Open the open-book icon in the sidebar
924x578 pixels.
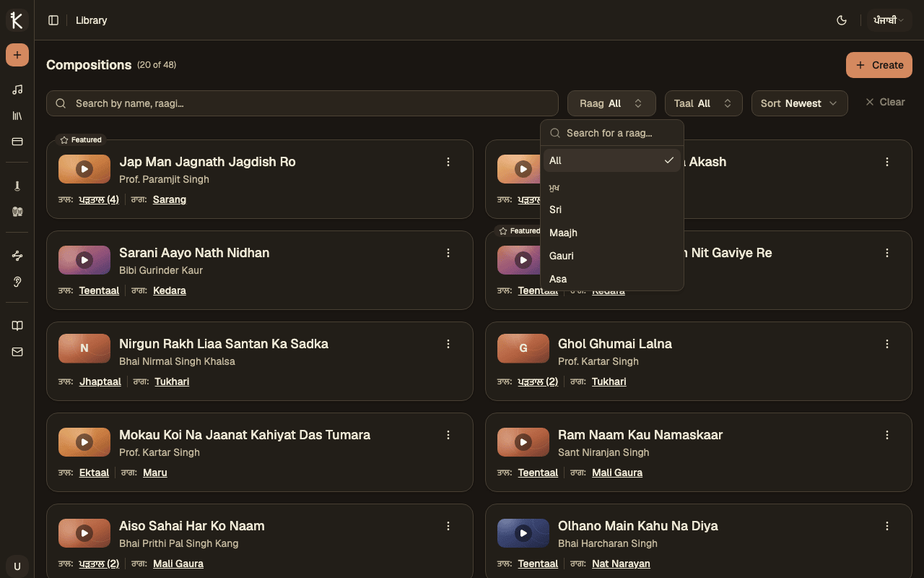tap(17, 326)
